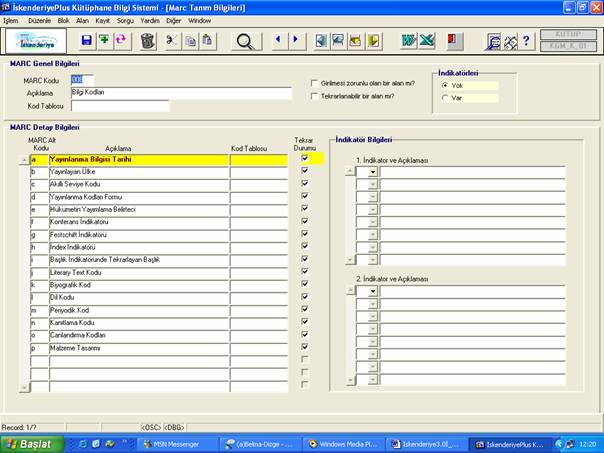Export to Word using the W icon

409,40
